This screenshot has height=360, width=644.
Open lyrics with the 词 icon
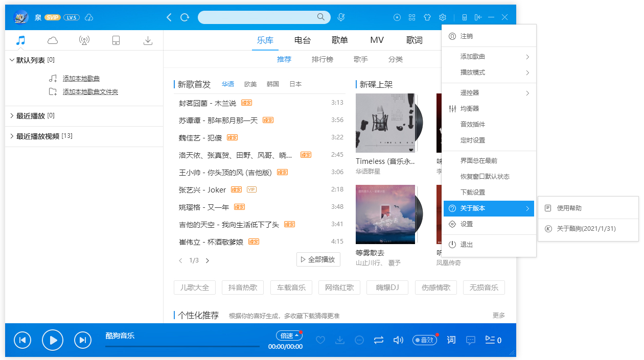(451, 340)
